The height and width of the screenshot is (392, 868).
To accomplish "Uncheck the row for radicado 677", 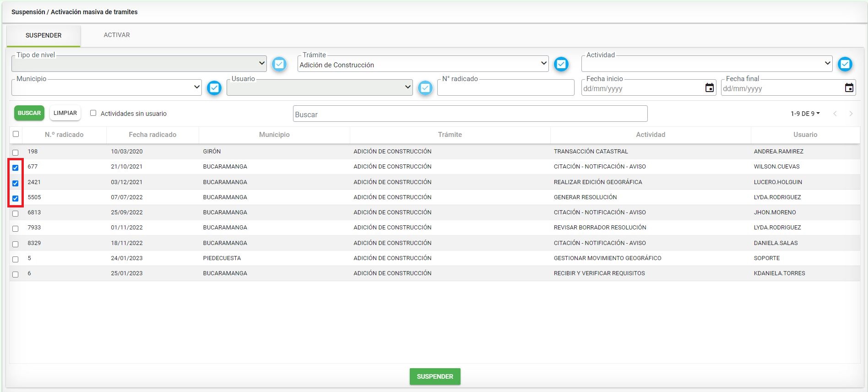I will pyautogui.click(x=16, y=168).
